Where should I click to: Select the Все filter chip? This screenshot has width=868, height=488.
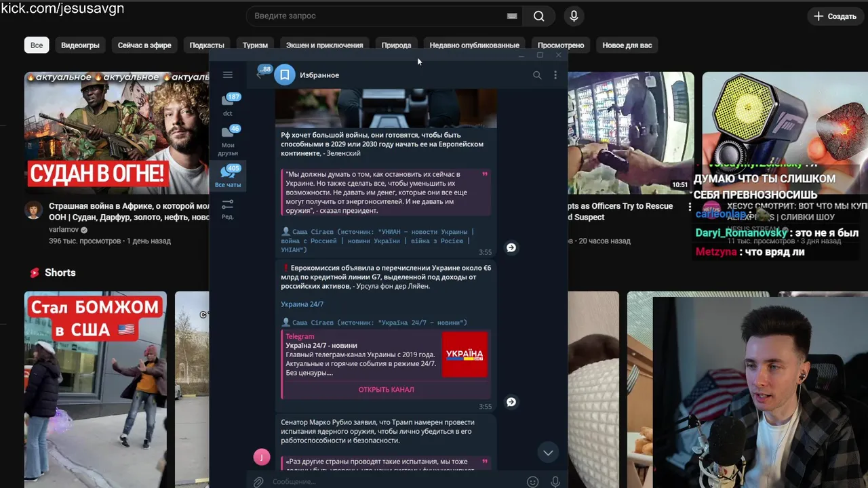tap(37, 45)
